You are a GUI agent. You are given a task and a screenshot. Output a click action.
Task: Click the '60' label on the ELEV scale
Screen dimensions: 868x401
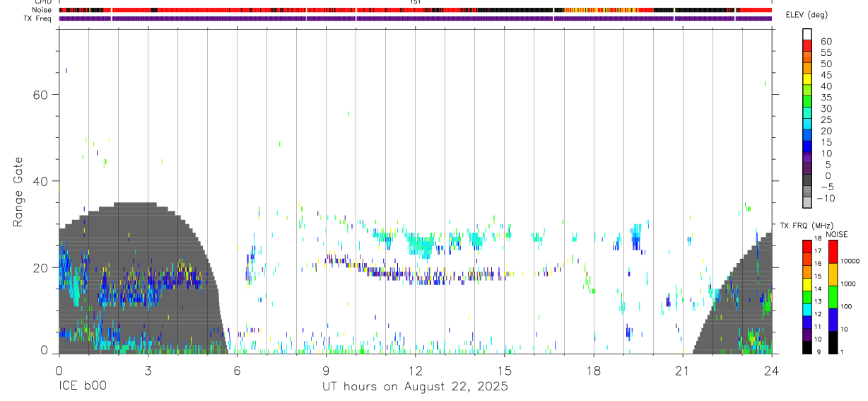pos(826,42)
